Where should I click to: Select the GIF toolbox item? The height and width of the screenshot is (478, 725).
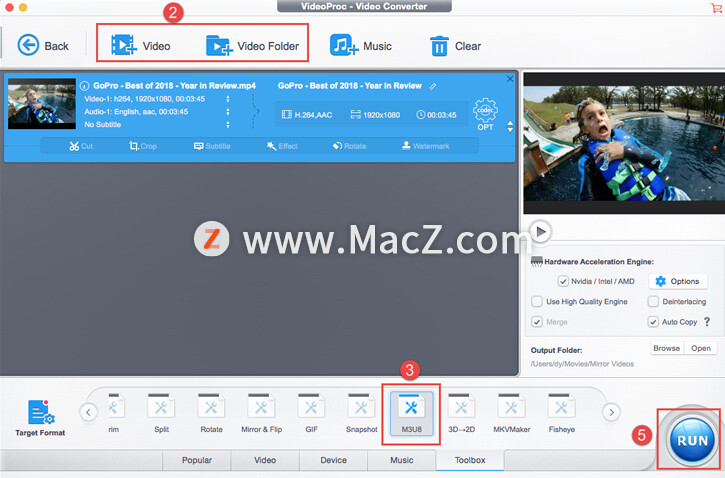(311, 413)
